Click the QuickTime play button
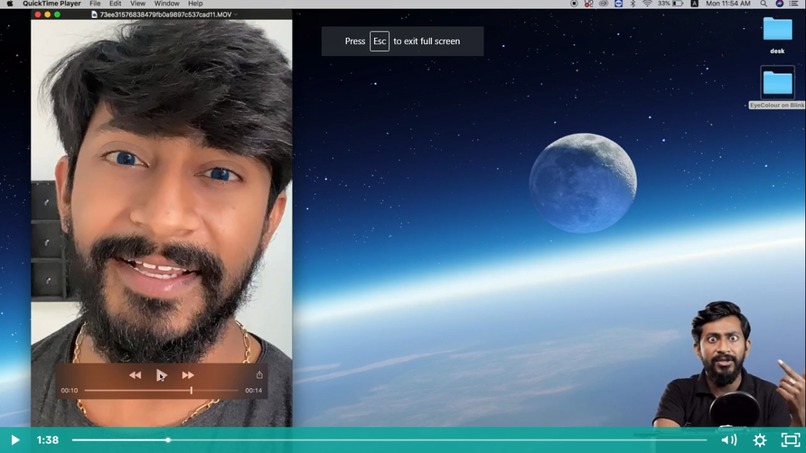Screen dimensions: 806x453 click(x=161, y=375)
